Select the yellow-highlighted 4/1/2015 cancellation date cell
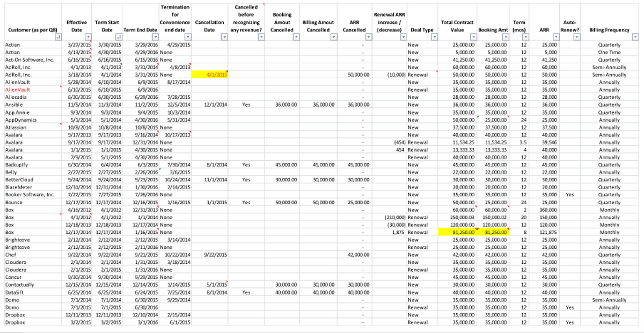The height and width of the screenshot is (333, 644). tap(211, 75)
